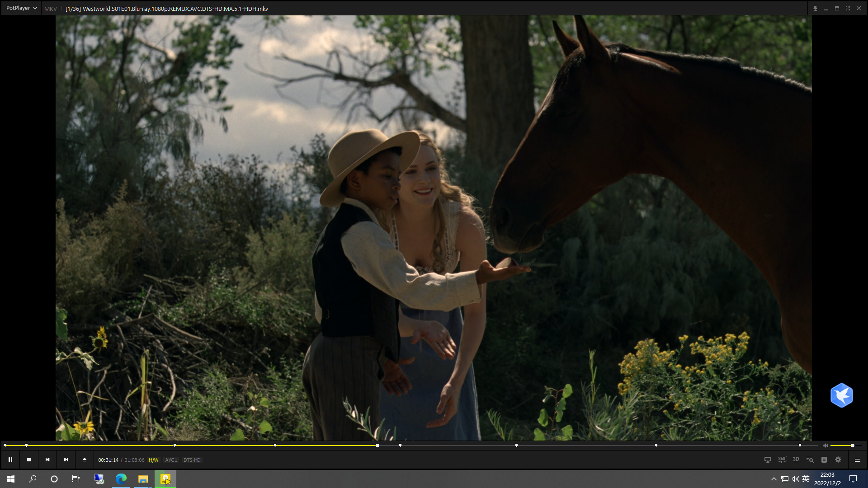
Task: Mute audio via the speaker icon
Action: (x=825, y=446)
